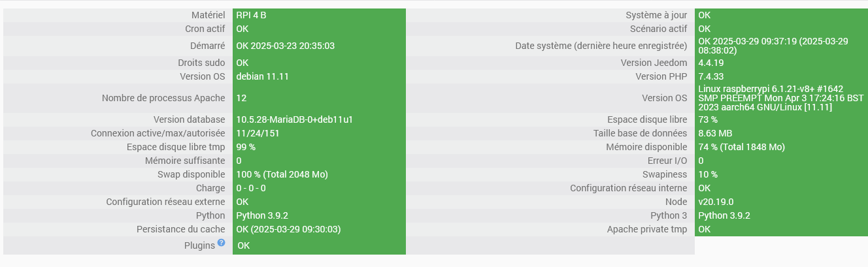Select the Date système OK timestamp cell
The width and height of the screenshot is (868, 267).
tap(781, 46)
